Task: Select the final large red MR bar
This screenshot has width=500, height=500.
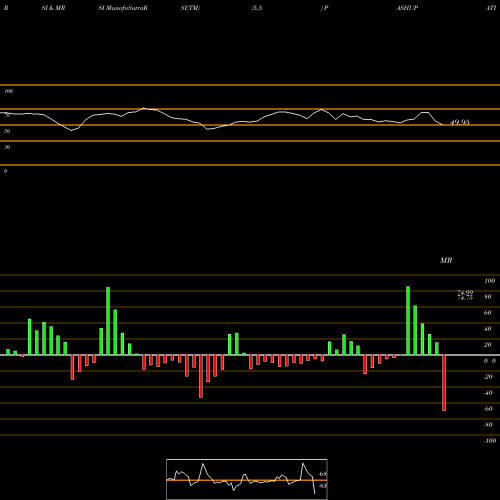Action: (x=444, y=383)
